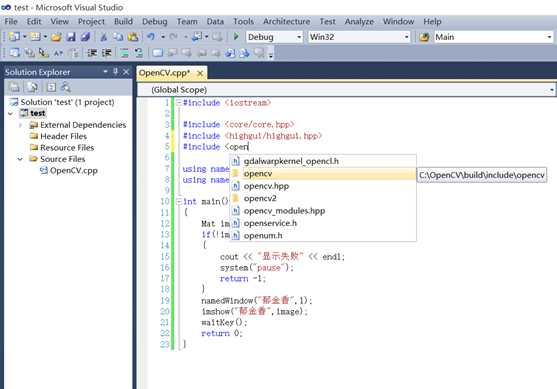The image size is (557, 389).
Task: Click the increase line indent icon
Action: tap(107, 53)
